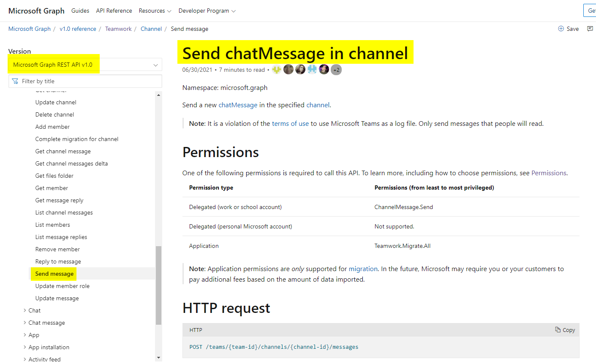The width and height of the screenshot is (596, 364).
Task: Click ChannelMessage.Send permission cell
Action: (403, 207)
